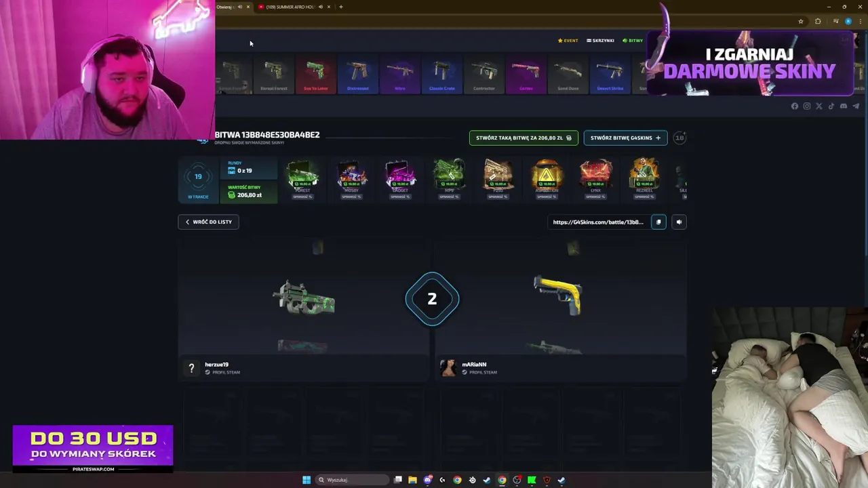Select the Contractor skin drop

pyautogui.click(x=484, y=75)
